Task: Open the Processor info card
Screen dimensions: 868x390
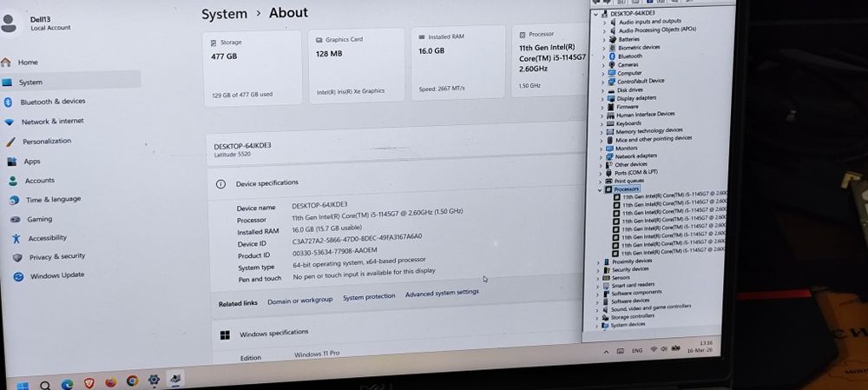Action: click(x=550, y=61)
